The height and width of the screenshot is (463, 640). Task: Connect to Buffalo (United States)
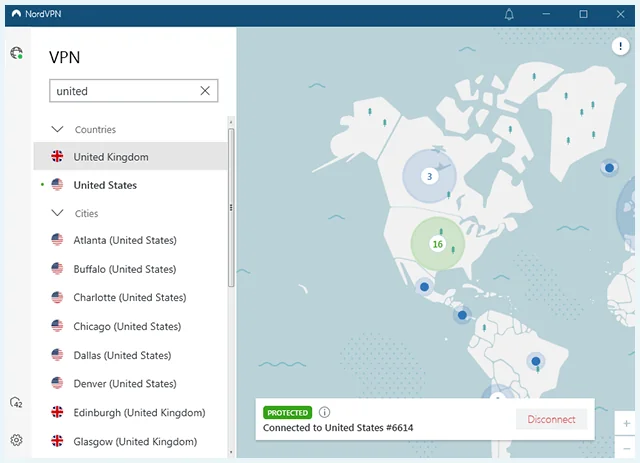(130, 269)
